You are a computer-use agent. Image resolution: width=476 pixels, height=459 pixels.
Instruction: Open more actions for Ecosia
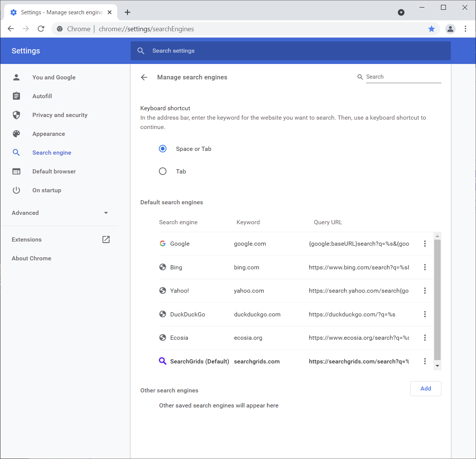425,337
